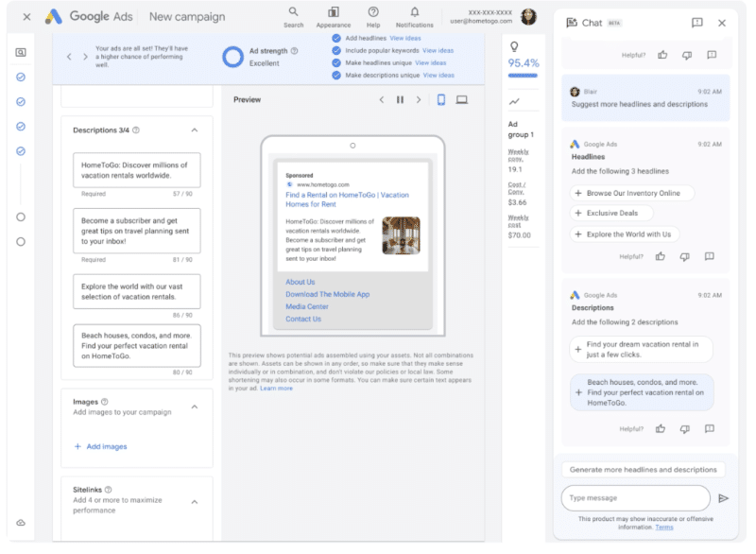Image resolution: width=756 pixels, height=554 pixels.
Task: Click Include popular keywords checkmark
Action: (336, 50)
